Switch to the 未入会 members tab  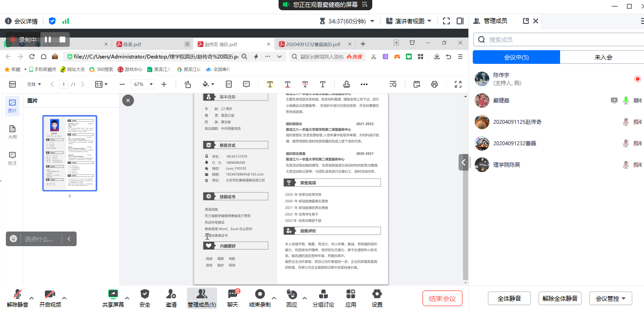click(603, 58)
